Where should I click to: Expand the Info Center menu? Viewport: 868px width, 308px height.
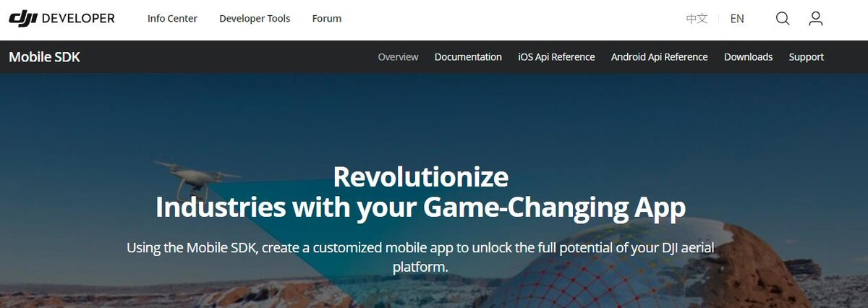tap(172, 19)
